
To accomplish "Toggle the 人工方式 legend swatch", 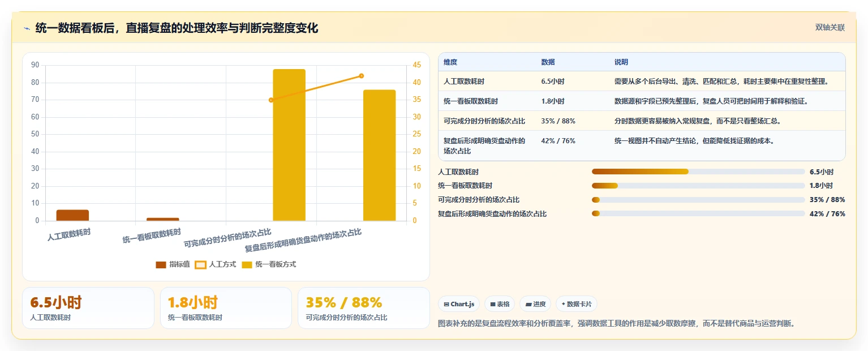I will [x=200, y=265].
